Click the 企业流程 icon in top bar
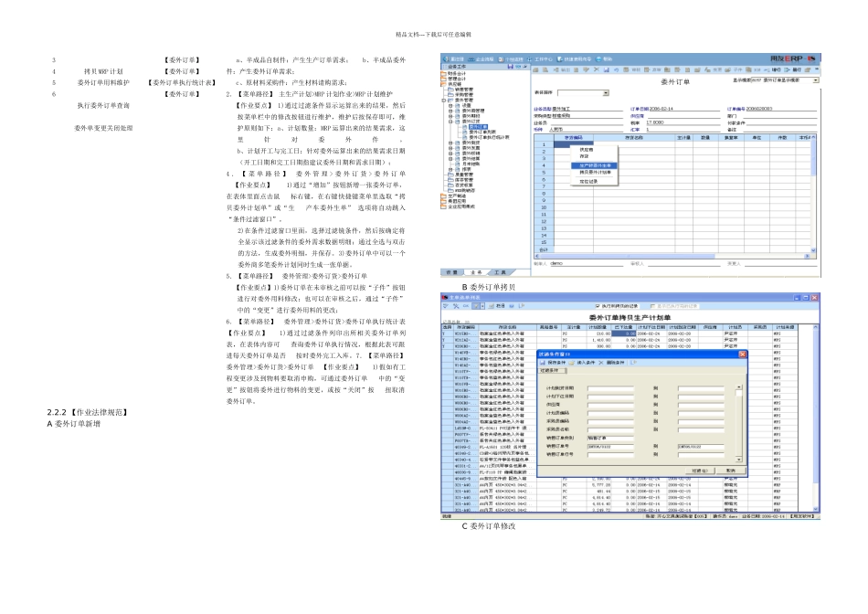 (x=471, y=58)
